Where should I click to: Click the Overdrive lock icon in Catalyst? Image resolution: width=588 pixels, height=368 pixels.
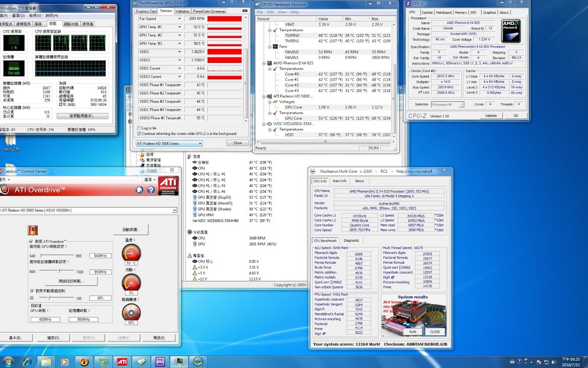tap(33, 230)
